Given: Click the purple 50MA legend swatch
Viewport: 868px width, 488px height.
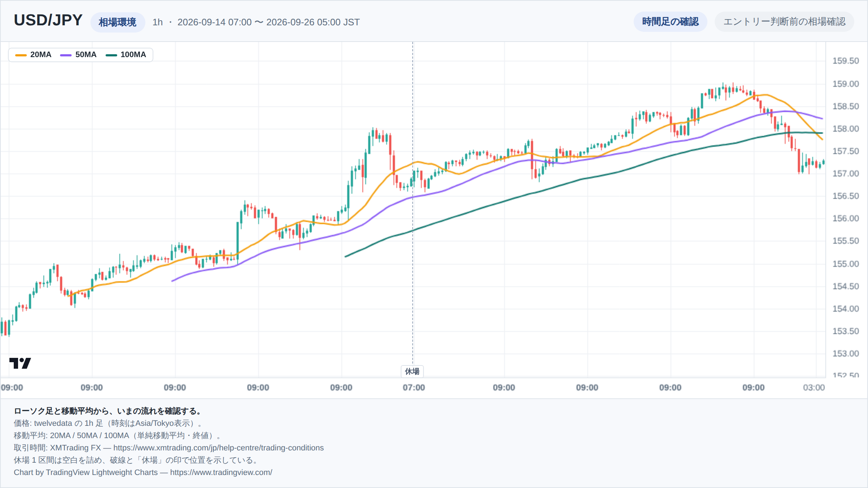Looking at the screenshot, I should [x=66, y=55].
